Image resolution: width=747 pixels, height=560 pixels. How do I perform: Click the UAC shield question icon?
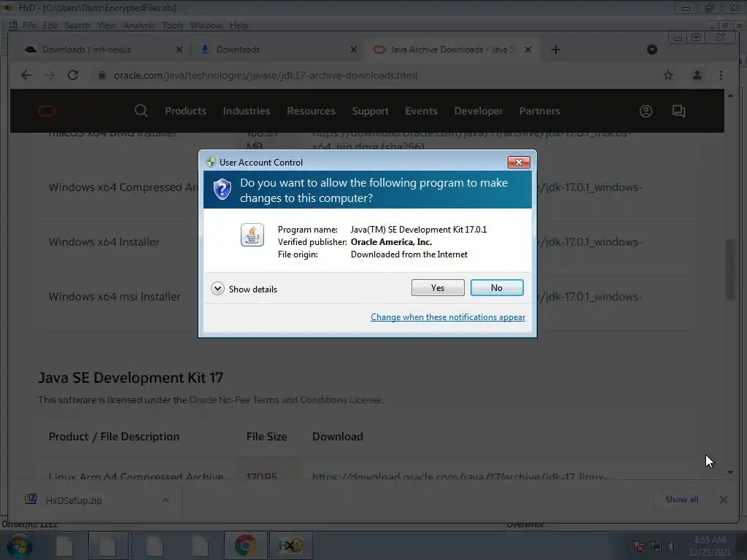point(222,189)
